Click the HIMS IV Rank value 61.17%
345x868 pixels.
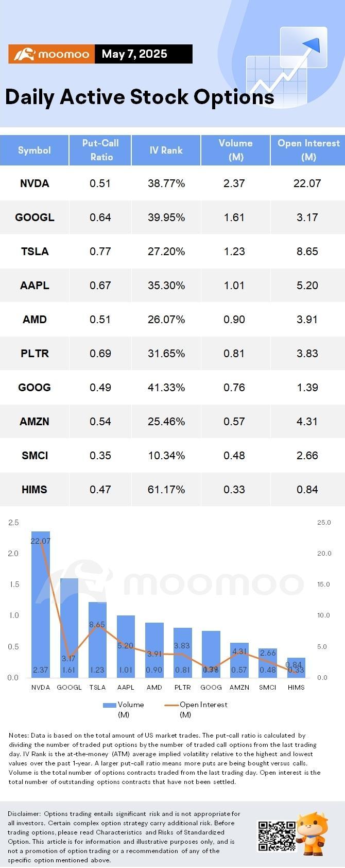pos(166,490)
